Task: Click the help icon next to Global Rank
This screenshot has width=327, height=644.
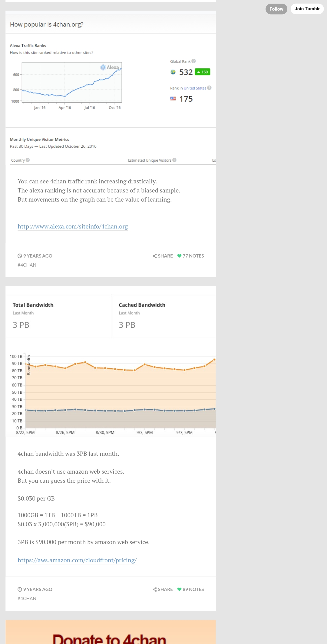Action: (x=194, y=61)
